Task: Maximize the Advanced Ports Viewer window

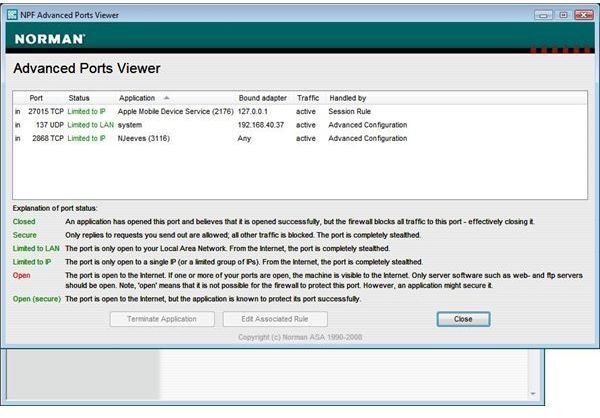Action: [x=563, y=15]
